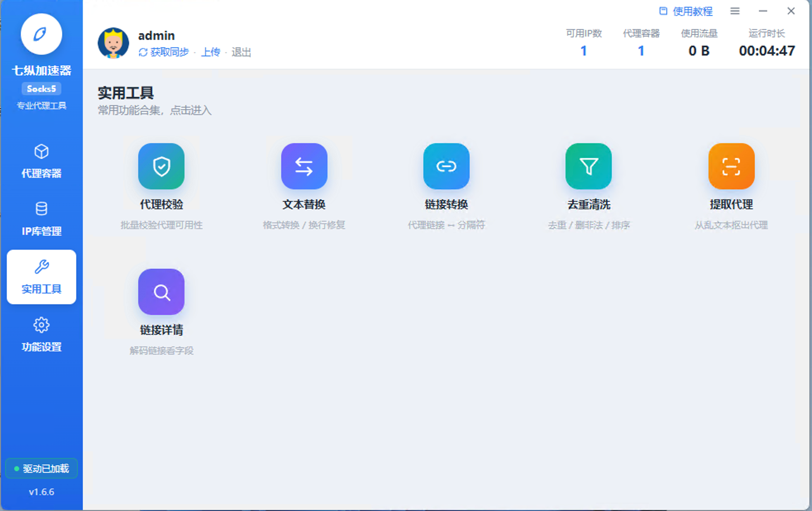The image size is (812, 511).
Task: Click the 文本替换 title text
Action: point(304,205)
